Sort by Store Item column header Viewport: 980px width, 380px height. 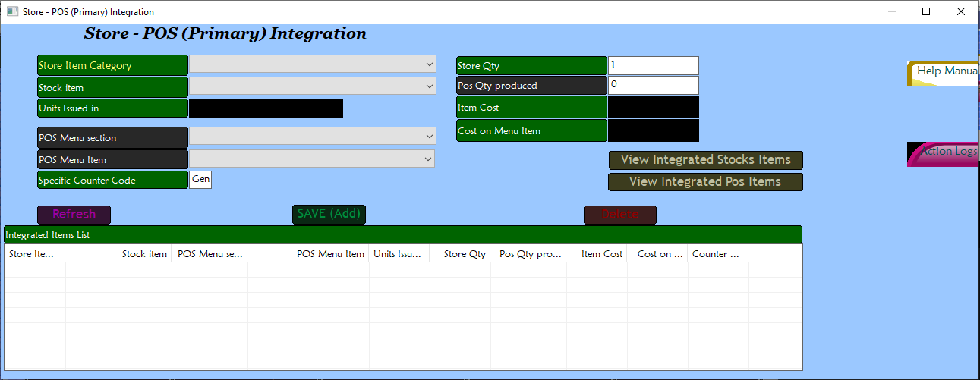(x=35, y=254)
